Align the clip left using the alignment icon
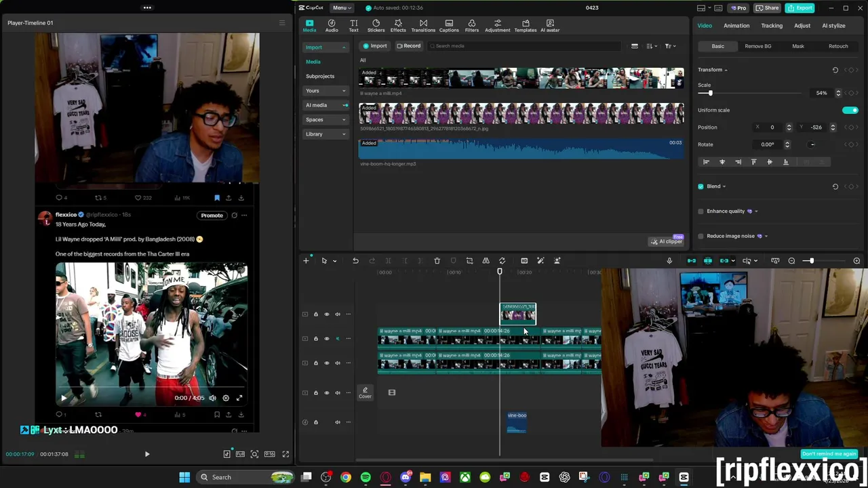 (x=706, y=162)
